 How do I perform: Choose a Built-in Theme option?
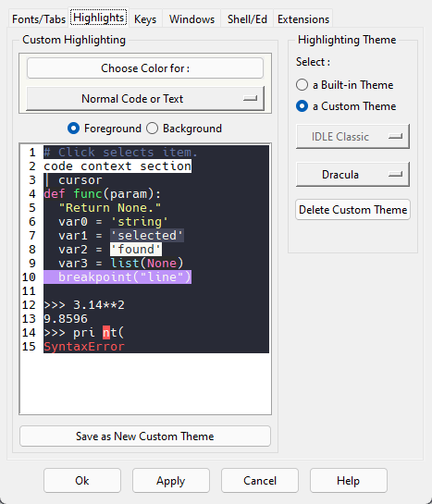[344, 85]
